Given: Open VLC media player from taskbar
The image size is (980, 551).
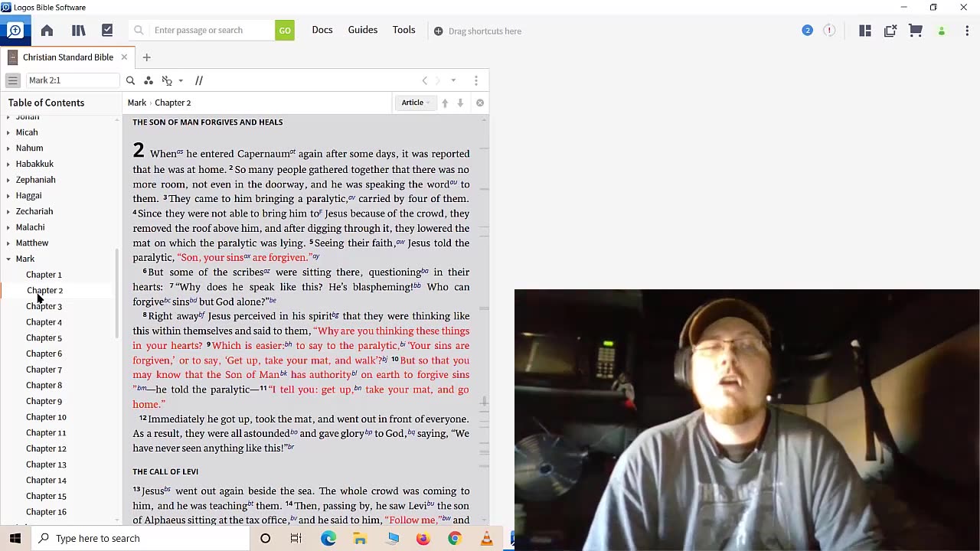Looking at the screenshot, I should click(486, 538).
